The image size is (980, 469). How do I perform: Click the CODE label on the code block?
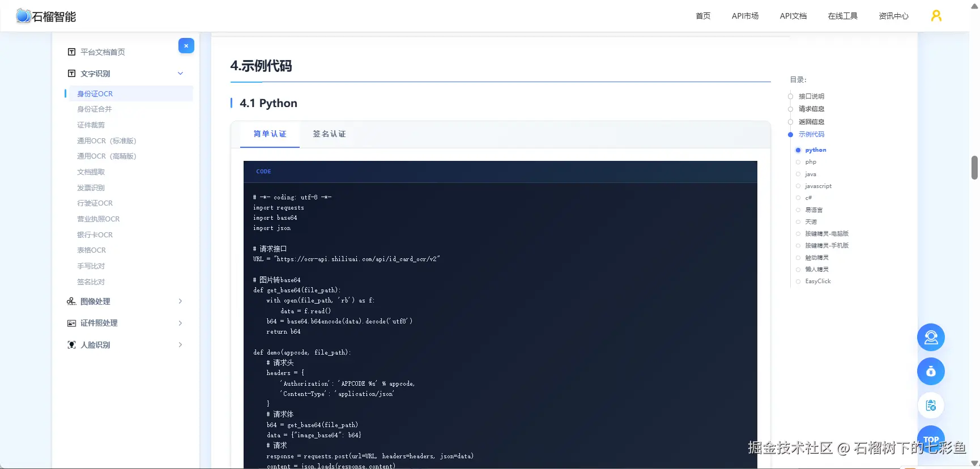[263, 172]
